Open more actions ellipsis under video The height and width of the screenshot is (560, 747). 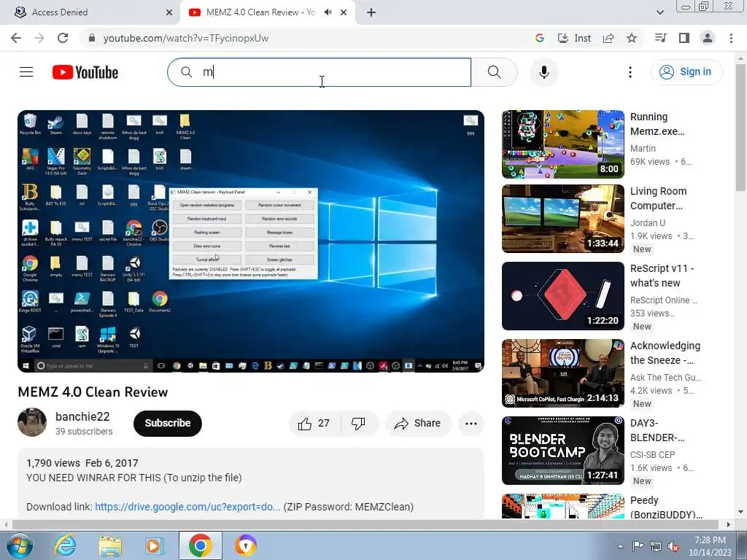(471, 424)
